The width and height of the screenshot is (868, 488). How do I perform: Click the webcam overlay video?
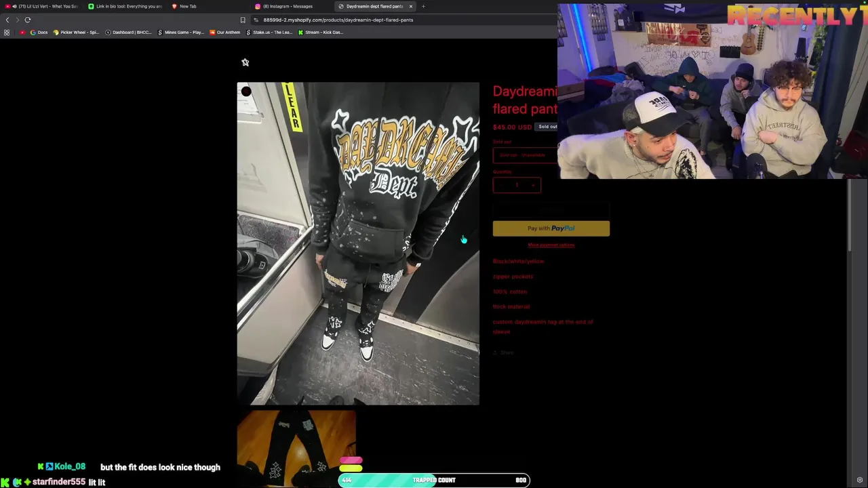pyautogui.click(x=712, y=91)
